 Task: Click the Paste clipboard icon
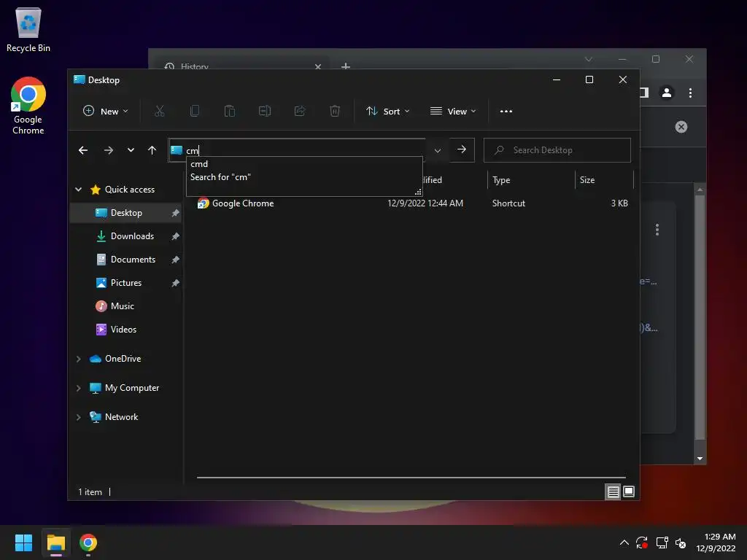230,112
